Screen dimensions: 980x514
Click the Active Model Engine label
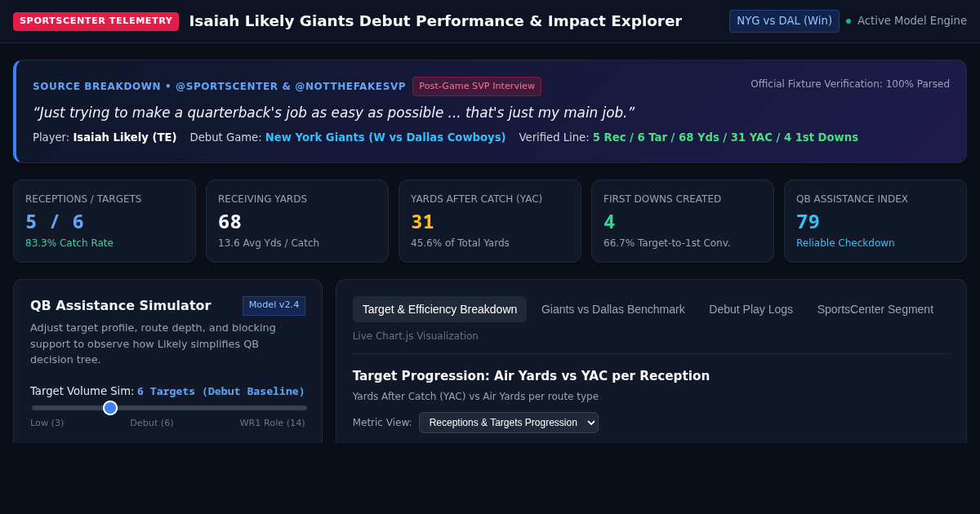tap(912, 21)
